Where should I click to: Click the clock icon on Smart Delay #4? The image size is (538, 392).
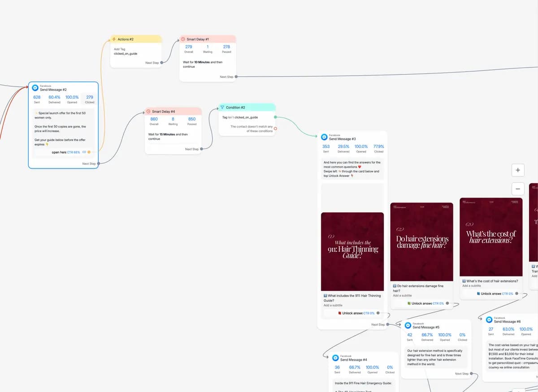[x=149, y=112]
